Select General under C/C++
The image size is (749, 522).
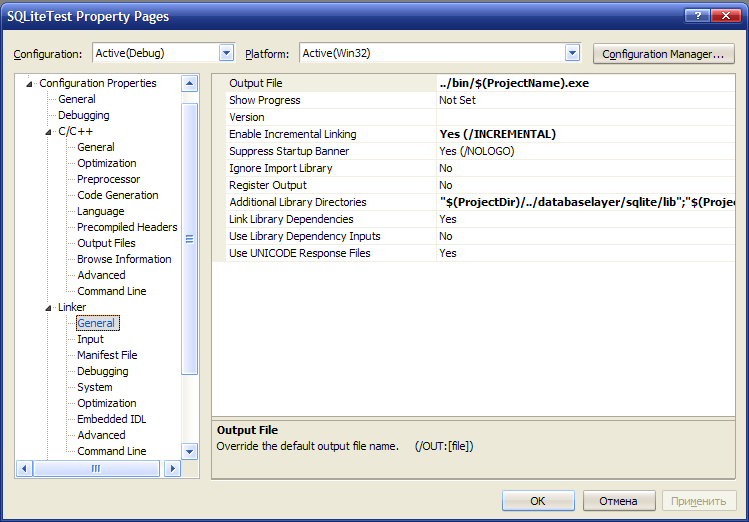point(96,147)
